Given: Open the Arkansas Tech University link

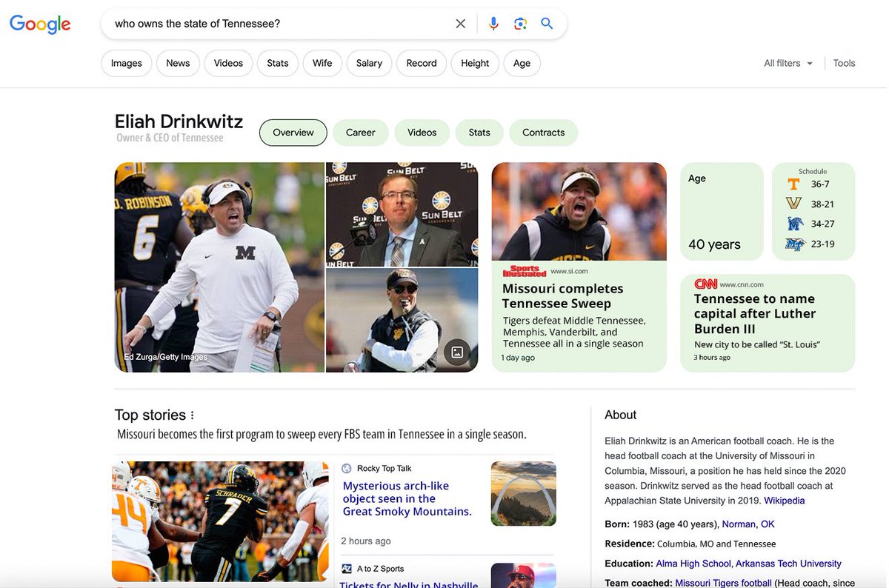Looking at the screenshot, I should click(788, 564).
